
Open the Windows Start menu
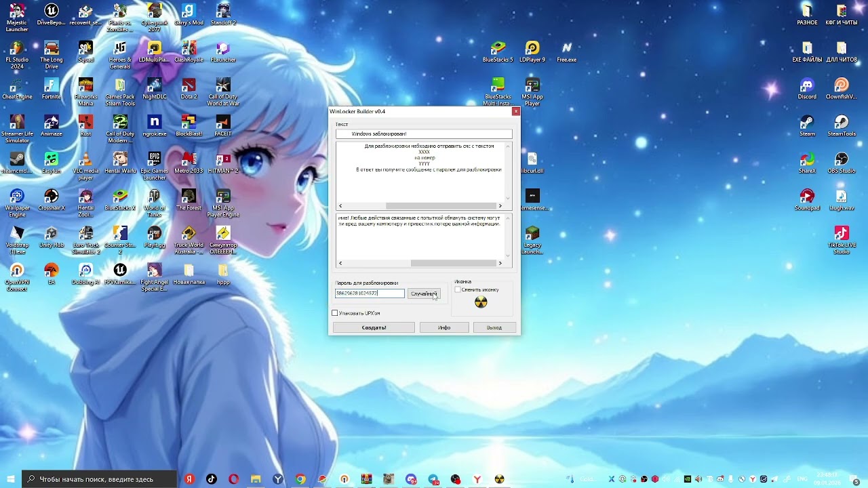click(x=10, y=479)
